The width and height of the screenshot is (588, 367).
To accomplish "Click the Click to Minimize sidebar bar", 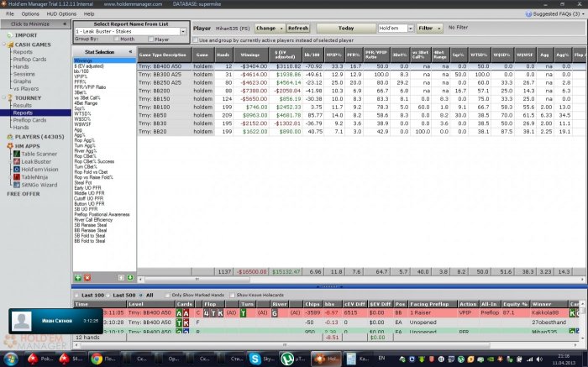I will (35, 24).
